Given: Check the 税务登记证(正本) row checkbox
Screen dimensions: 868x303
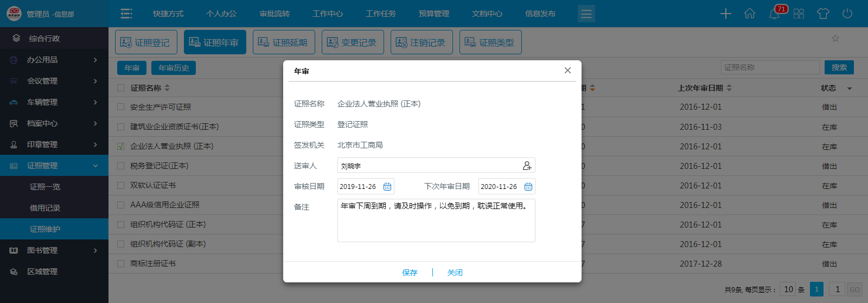Looking at the screenshot, I should pyautogui.click(x=120, y=166).
